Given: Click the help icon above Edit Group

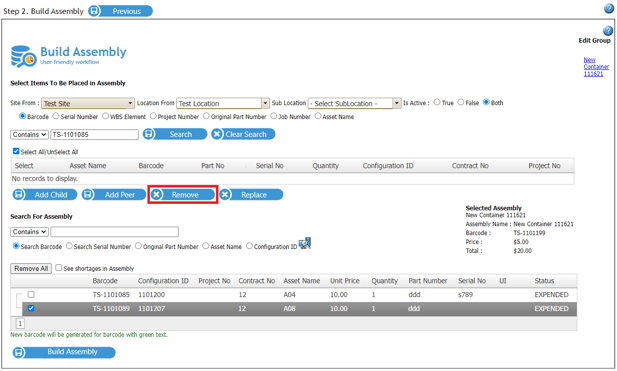Looking at the screenshot, I should pyautogui.click(x=608, y=31).
